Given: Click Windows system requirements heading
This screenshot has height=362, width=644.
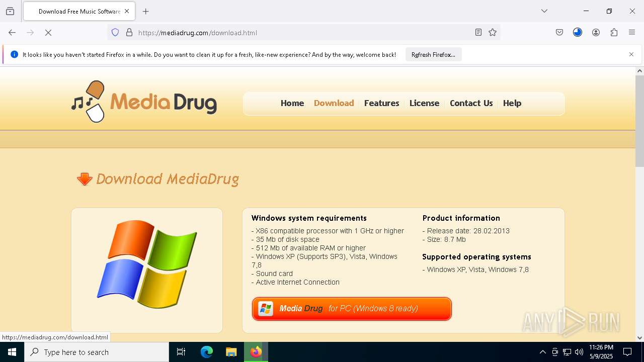Looking at the screenshot, I should 309,218.
